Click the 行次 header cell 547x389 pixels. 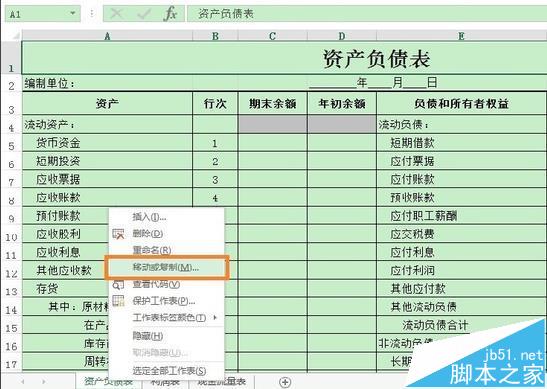coord(215,103)
